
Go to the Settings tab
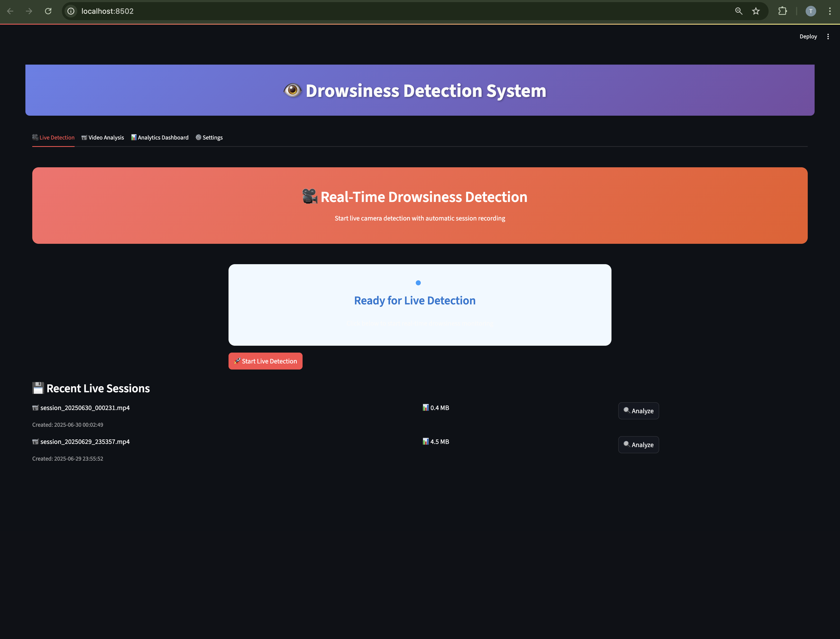pyautogui.click(x=209, y=138)
